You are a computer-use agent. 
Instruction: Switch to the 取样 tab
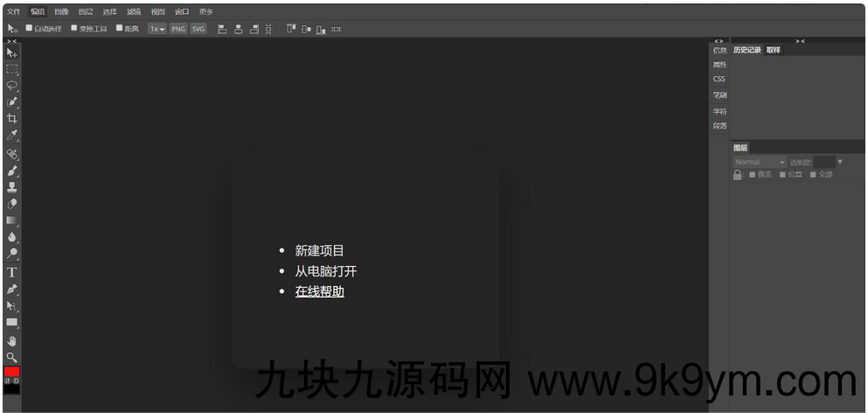click(x=774, y=50)
